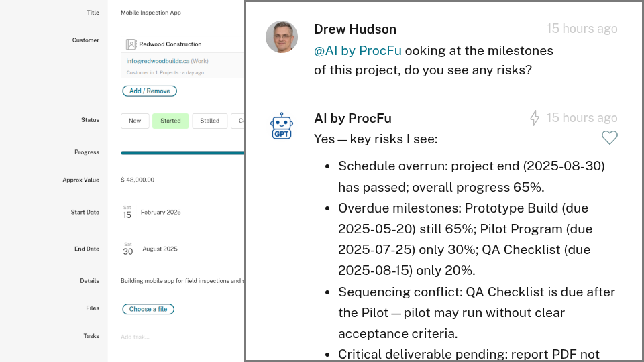Set project status to New
The width and height of the screenshot is (644, 362).
point(135,121)
